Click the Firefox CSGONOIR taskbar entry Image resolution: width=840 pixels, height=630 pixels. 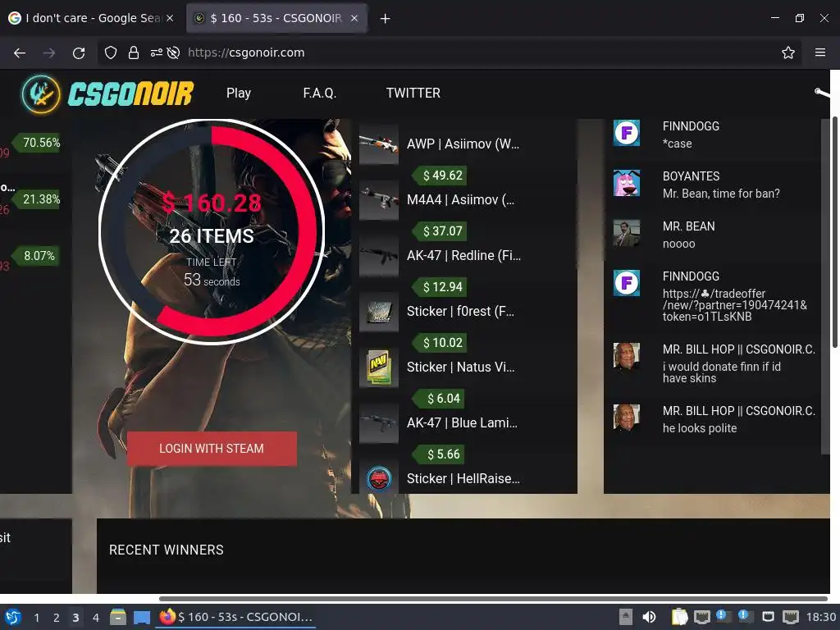click(236, 617)
